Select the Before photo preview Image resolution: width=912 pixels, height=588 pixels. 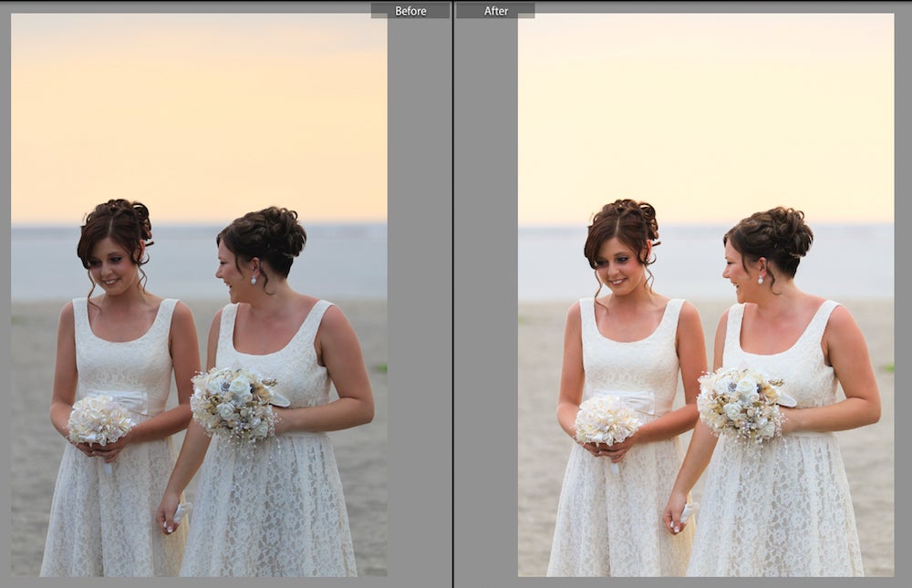point(199,294)
